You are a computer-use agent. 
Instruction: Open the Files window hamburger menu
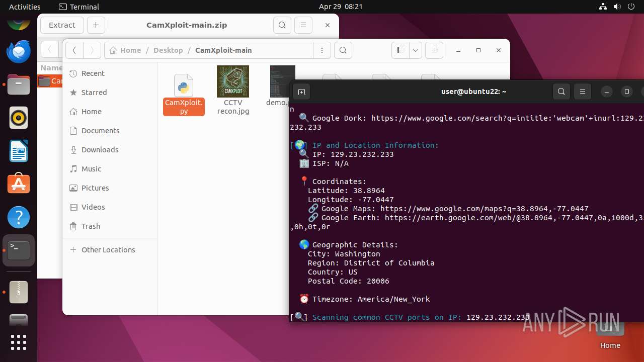pyautogui.click(x=434, y=50)
